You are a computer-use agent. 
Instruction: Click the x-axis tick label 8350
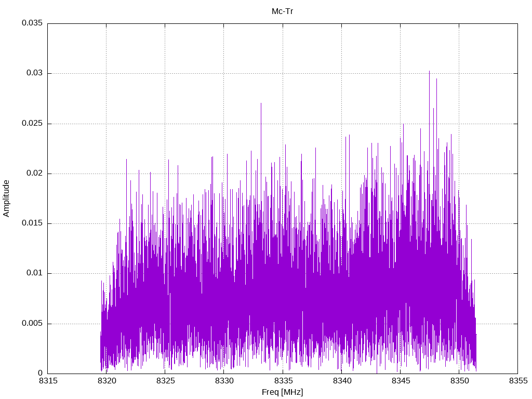pos(459,381)
